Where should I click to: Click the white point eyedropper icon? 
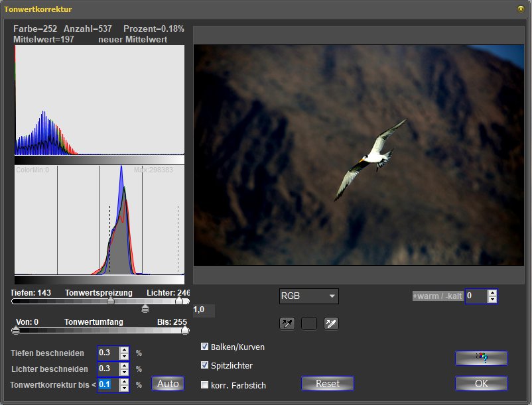[x=331, y=323]
